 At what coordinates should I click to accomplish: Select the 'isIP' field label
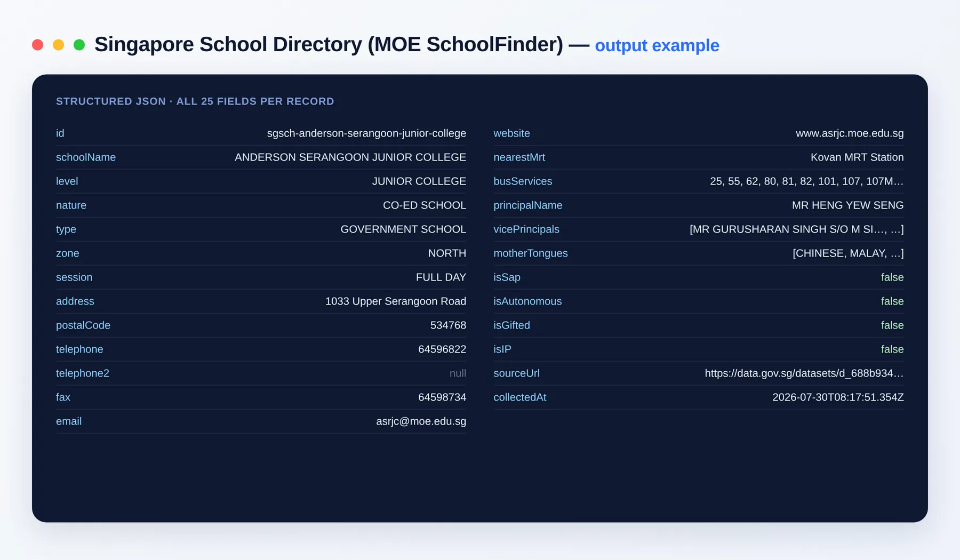pyautogui.click(x=502, y=349)
